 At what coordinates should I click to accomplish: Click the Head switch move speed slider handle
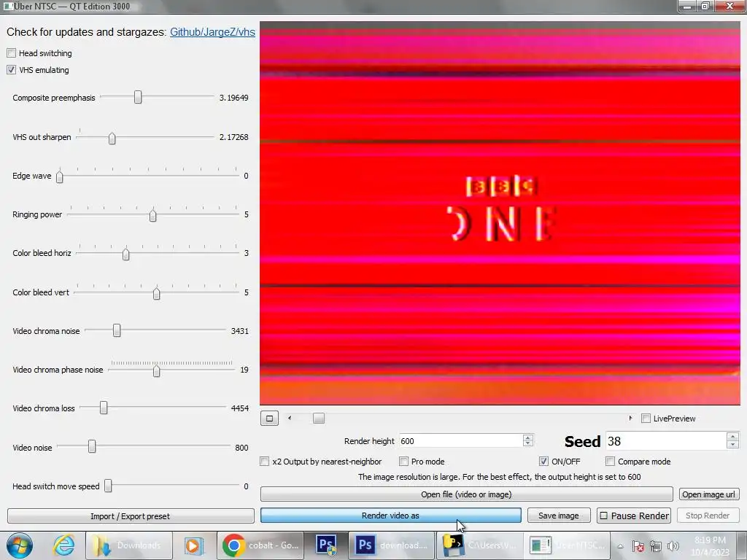pos(108,486)
